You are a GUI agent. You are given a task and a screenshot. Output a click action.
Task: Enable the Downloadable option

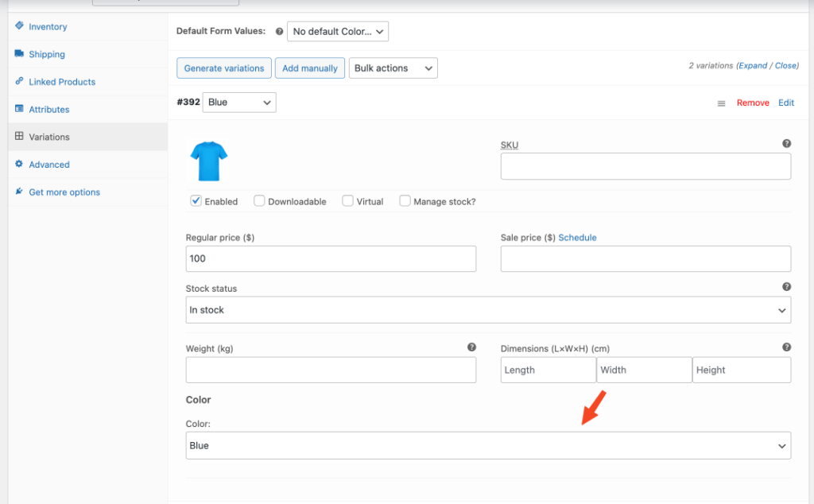(259, 200)
